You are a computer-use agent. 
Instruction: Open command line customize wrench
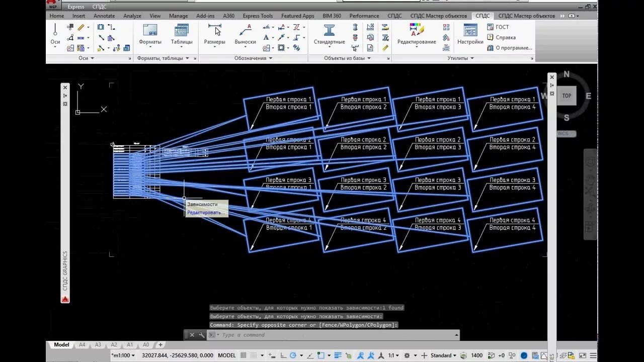click(x=201, y=335)
